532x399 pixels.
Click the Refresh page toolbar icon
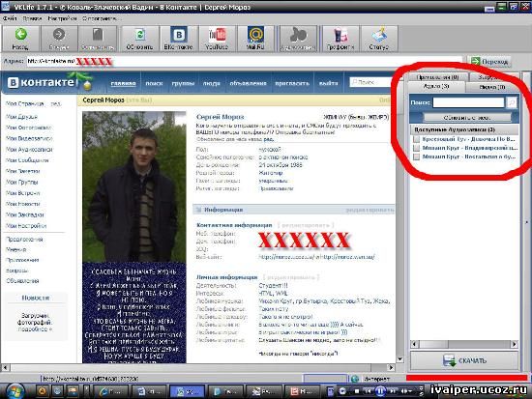140,39
